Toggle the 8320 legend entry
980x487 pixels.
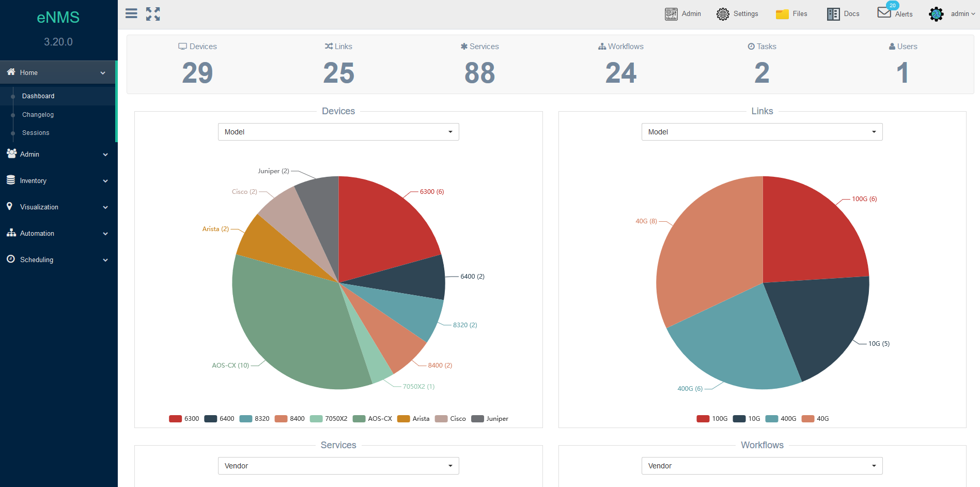click(254, 419)
